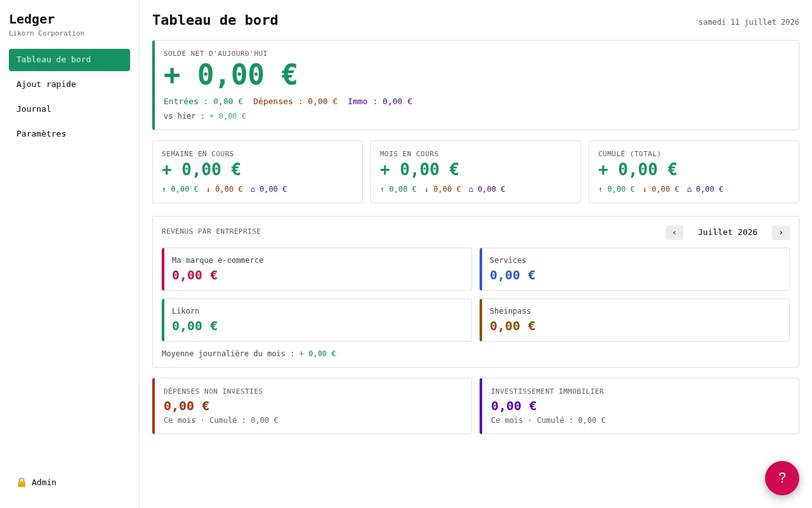Click the Semaine en cours card

click(258, 171)
